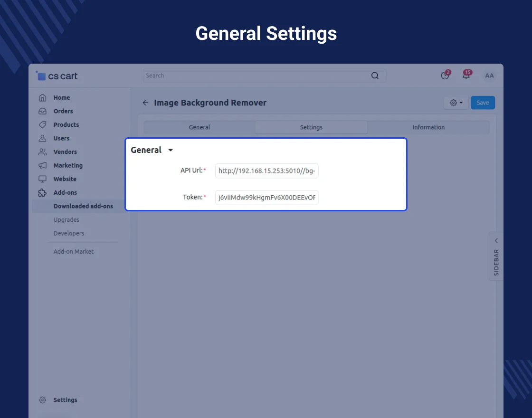Click into the API Url field

coord(266,171)
